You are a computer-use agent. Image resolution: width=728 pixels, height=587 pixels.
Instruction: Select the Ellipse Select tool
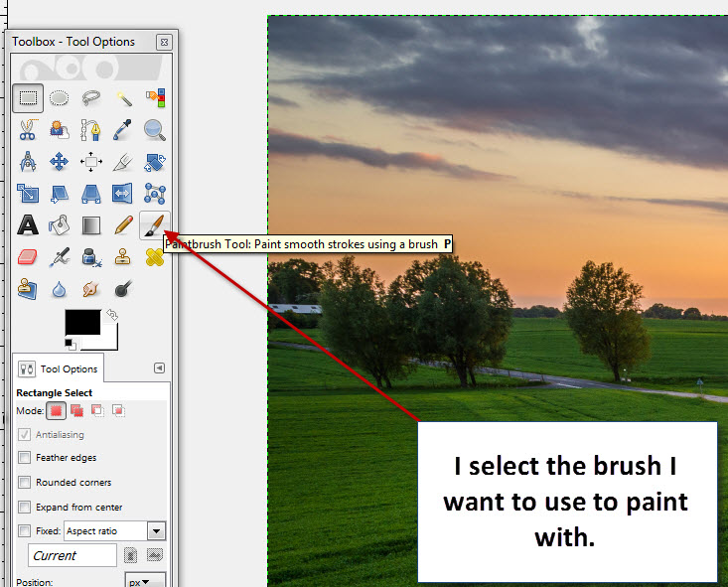59,98
